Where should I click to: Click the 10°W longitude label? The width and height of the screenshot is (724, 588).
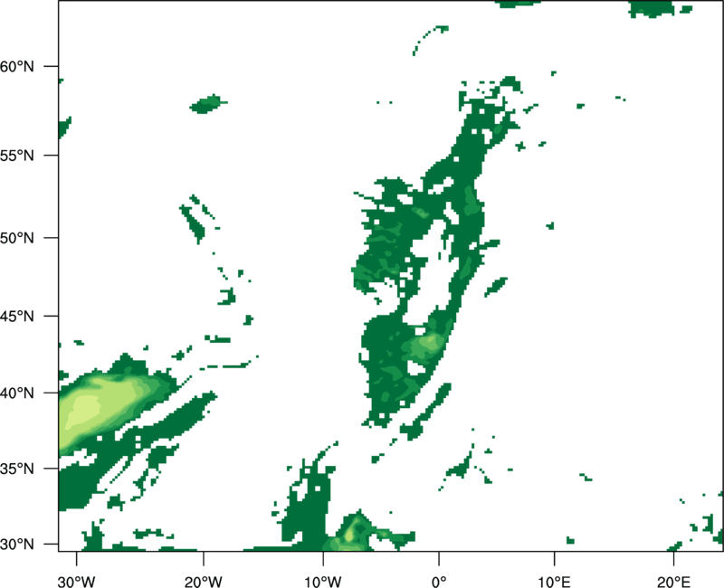click(x=323, y=582)
